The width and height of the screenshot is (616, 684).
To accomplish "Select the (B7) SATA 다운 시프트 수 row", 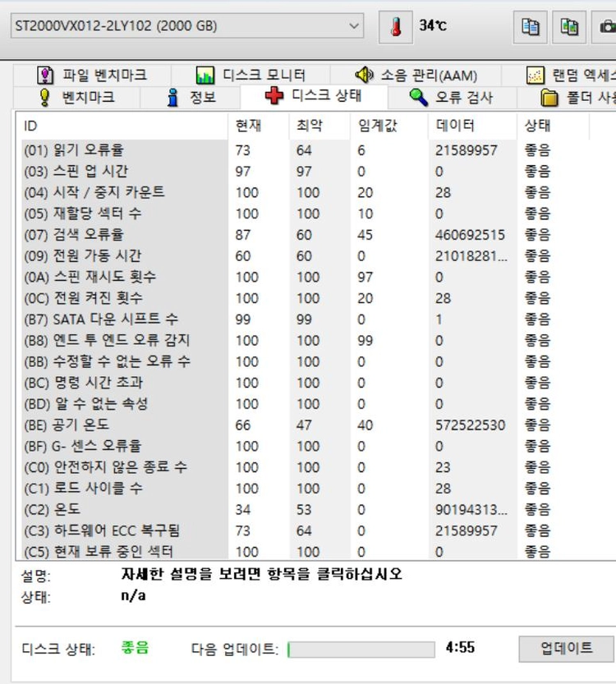I will 306,319.
